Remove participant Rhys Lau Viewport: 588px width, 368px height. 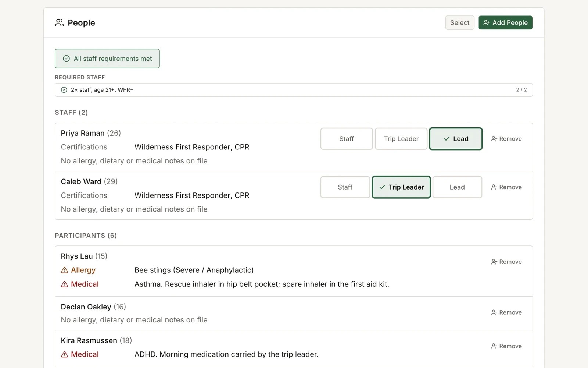pyautogui.click(x=506, y=262)
